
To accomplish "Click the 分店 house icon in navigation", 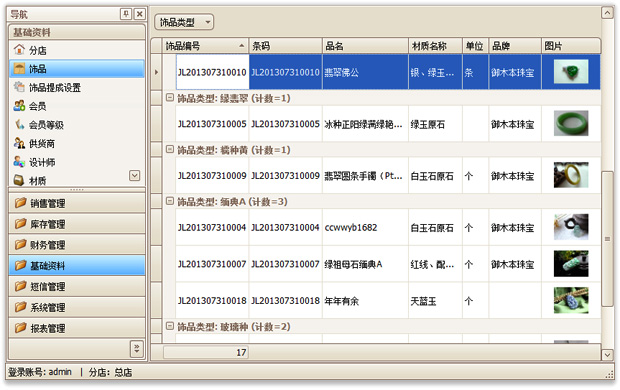I will (19, 50).
